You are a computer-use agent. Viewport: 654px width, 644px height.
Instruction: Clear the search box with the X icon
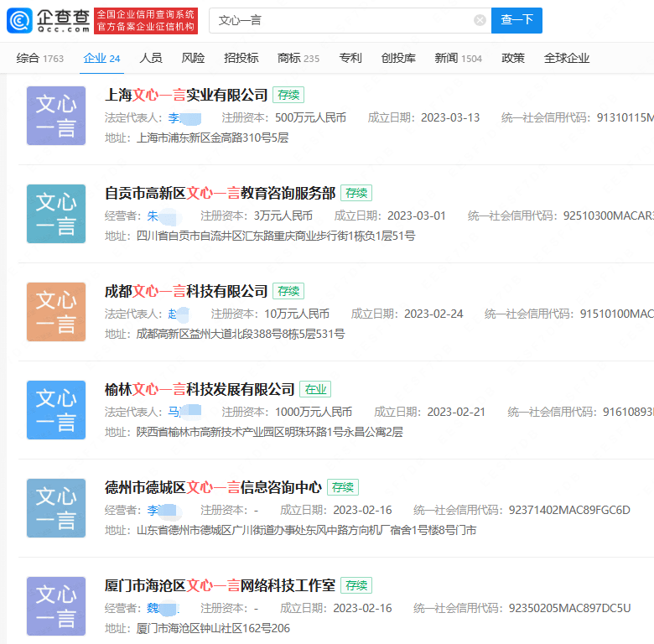pyautogui.click(x=480, y=20)
